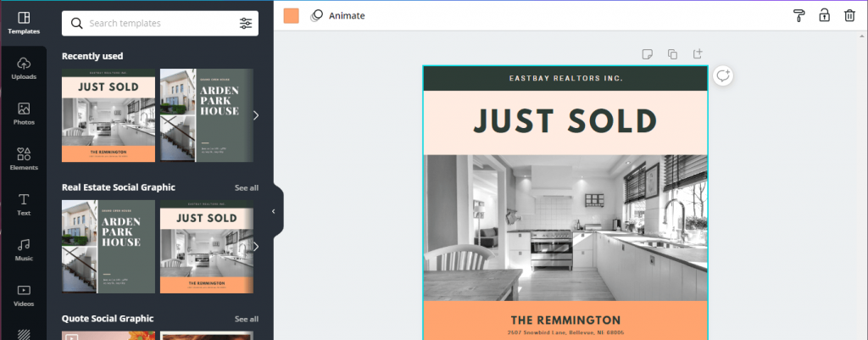Open the striped Background tab icon
The width and height of the screenshot is (868, 340).
[24, 334]
